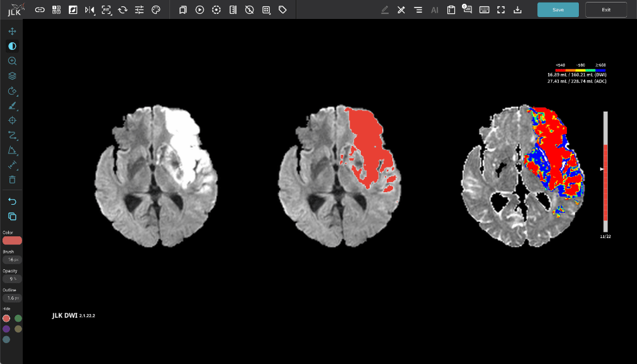Toggle the invert image icon
Viewport: 637px width, 364px height.
73,9
